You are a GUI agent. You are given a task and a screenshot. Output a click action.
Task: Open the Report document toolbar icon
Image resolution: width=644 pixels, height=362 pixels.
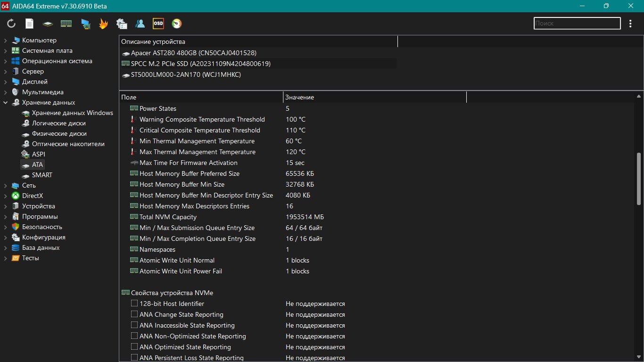pos(29,24)
